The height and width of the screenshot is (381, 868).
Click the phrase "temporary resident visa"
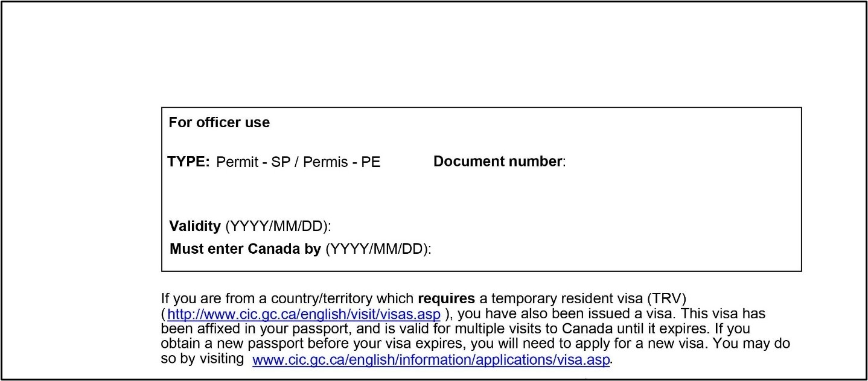click(x=564, y=298)
